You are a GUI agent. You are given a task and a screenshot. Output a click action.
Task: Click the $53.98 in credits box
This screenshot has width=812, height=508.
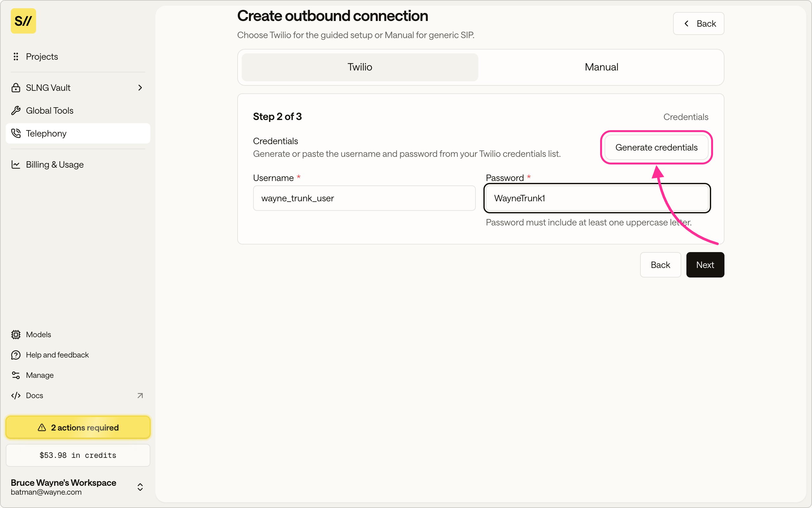coord(78,455)
